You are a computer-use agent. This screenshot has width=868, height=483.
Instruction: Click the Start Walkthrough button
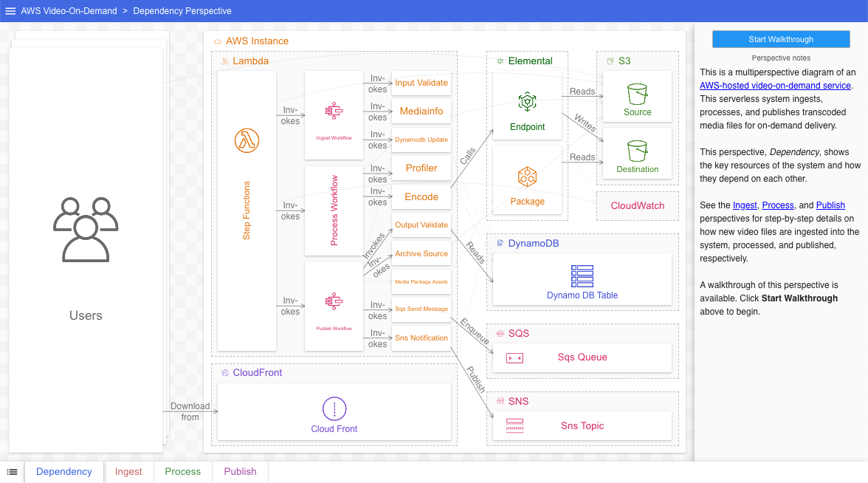[x=780, y=38]
